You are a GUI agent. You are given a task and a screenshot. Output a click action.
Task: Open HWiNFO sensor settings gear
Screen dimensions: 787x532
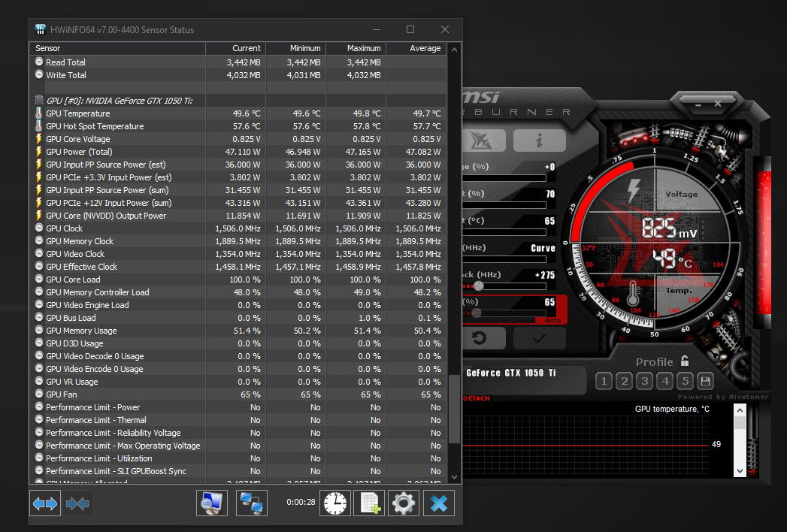click(x=404, y=503)
